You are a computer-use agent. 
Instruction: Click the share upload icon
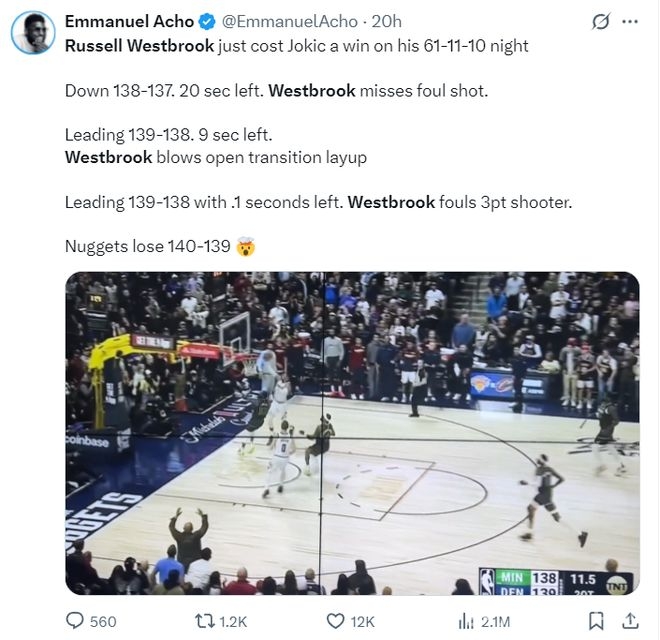point(630,621)
